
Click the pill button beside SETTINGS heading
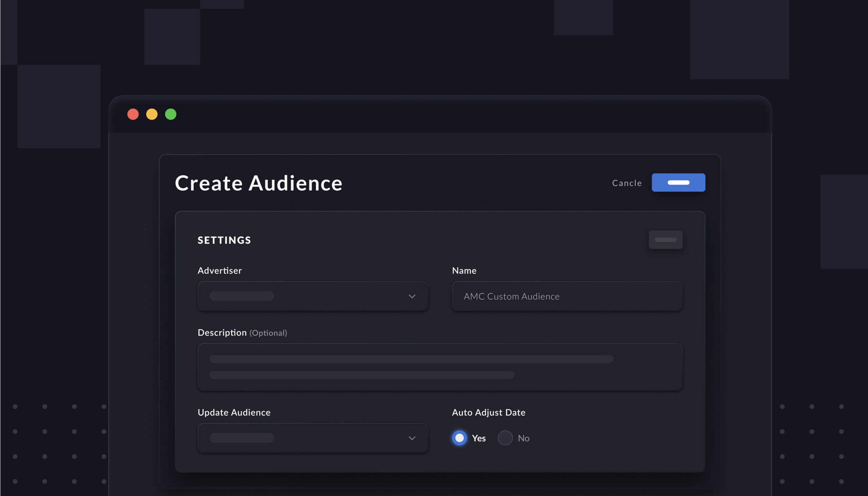pos(665,240)
